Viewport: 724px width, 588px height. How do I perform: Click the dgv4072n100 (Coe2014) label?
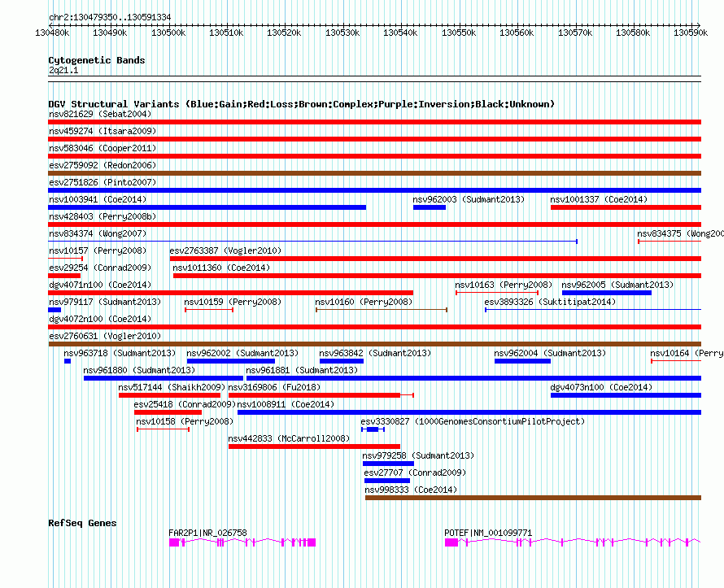pos(100,319)
